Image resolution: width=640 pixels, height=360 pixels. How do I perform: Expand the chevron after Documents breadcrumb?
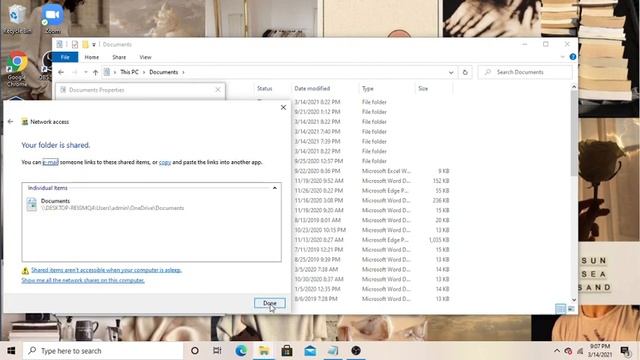[183, 72]
